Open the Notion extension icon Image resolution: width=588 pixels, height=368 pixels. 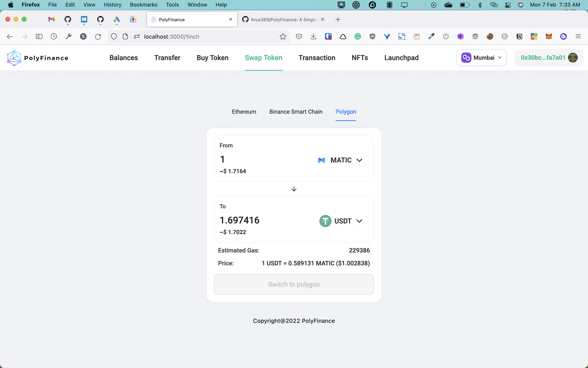click(519, 37)
